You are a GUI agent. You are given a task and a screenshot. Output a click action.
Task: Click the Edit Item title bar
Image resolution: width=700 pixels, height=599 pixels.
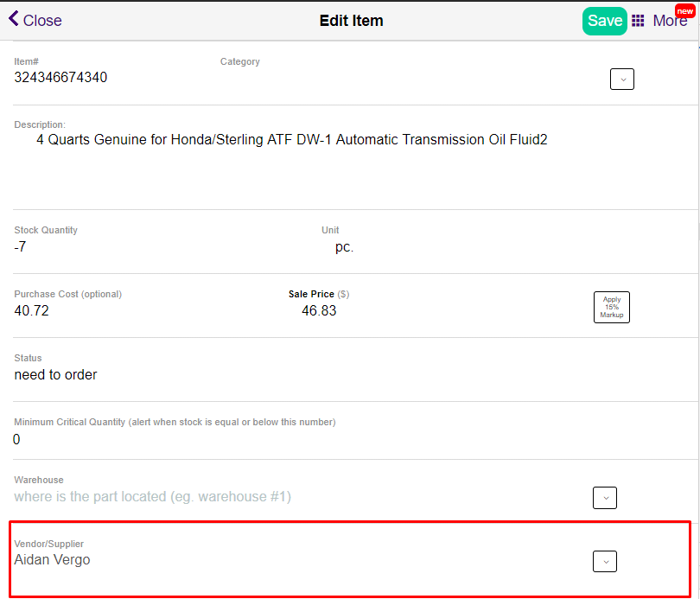click(x=351, y=20)
